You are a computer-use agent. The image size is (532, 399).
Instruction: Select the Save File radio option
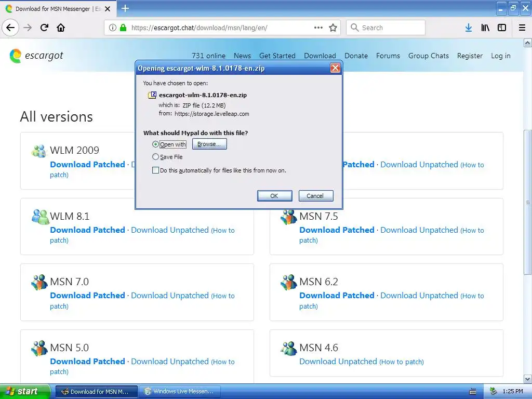(x=155, y=157)
